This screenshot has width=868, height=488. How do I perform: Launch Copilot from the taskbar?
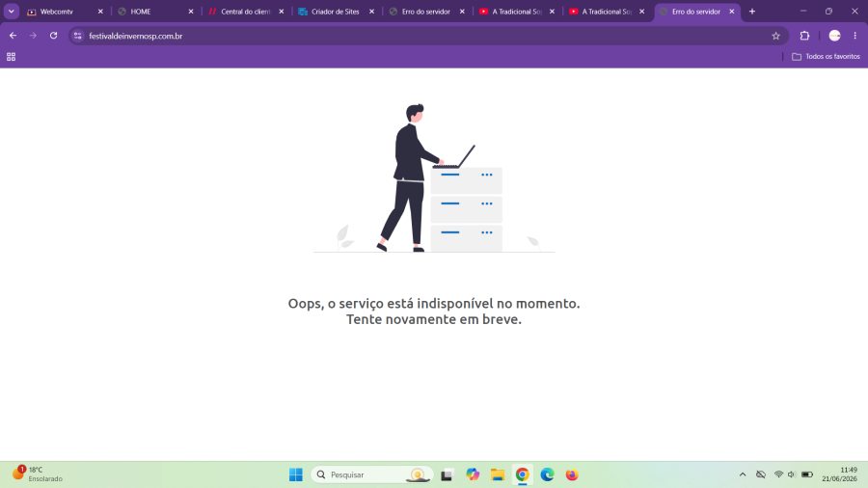[x=473, y=474]
